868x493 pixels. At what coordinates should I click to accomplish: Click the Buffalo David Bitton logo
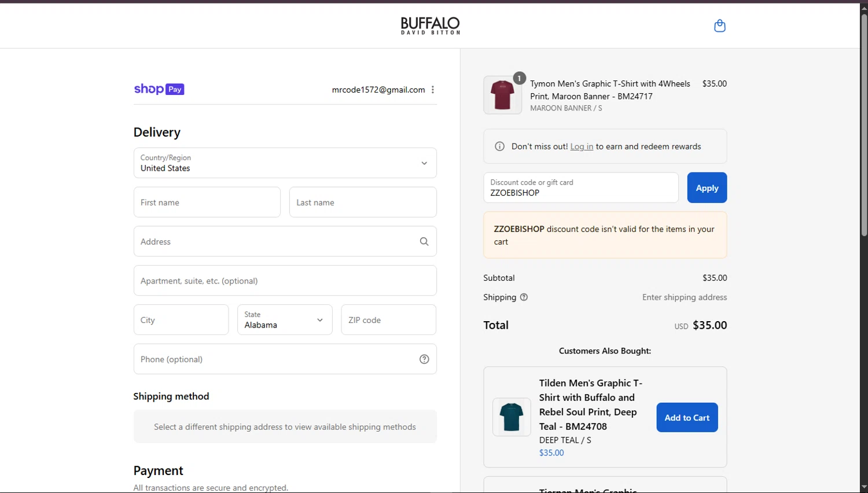click(x=431, y=25)
